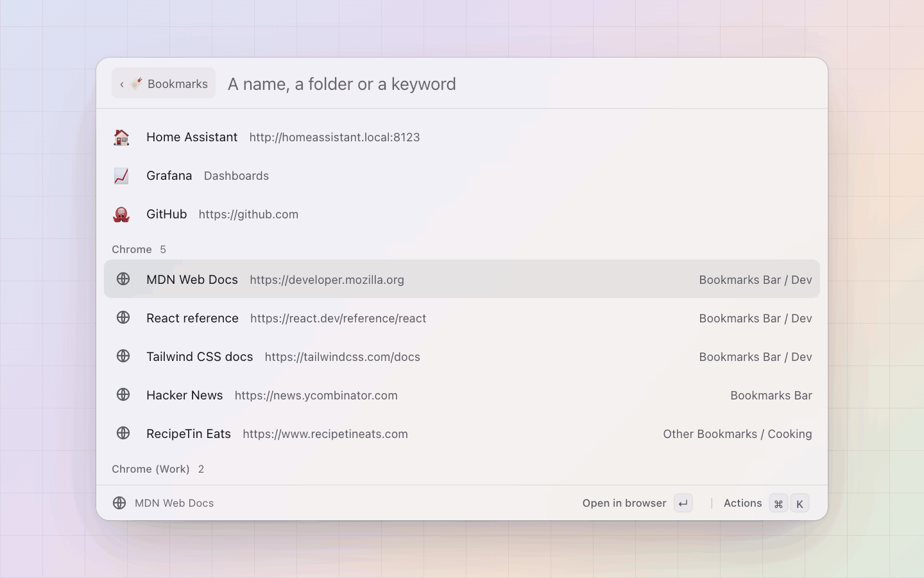The image size is (924, 578).
Task: Click the https://news.ycombinator.com URL text
Action: [316, 396]
